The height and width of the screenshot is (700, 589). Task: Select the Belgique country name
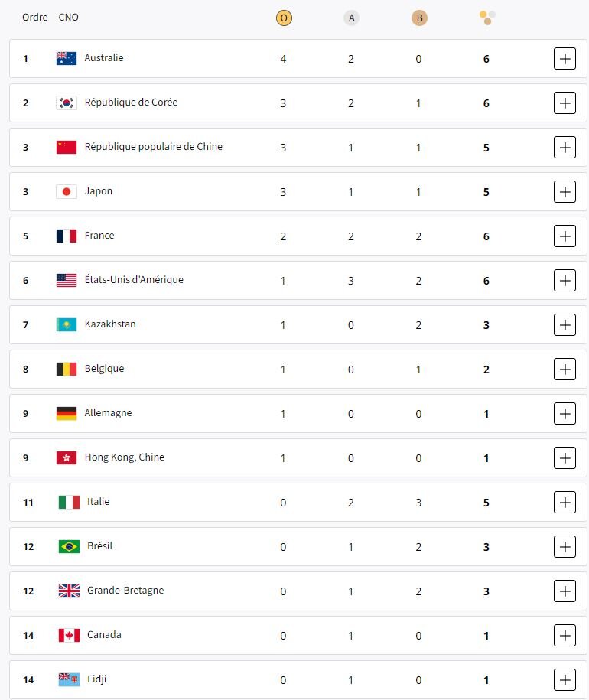pos(104,369)
